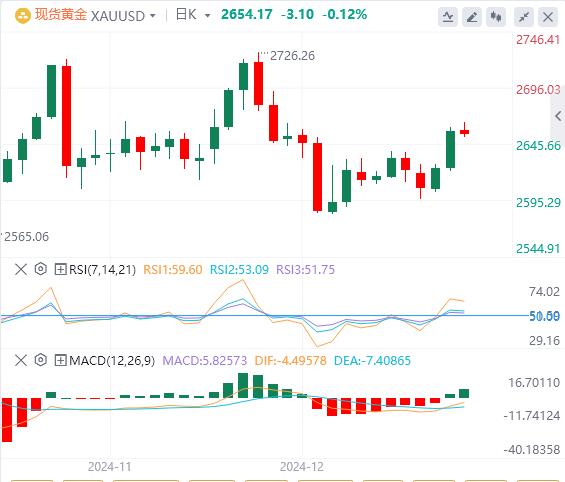Open MACD indicator settings gear

coord(41,360)
